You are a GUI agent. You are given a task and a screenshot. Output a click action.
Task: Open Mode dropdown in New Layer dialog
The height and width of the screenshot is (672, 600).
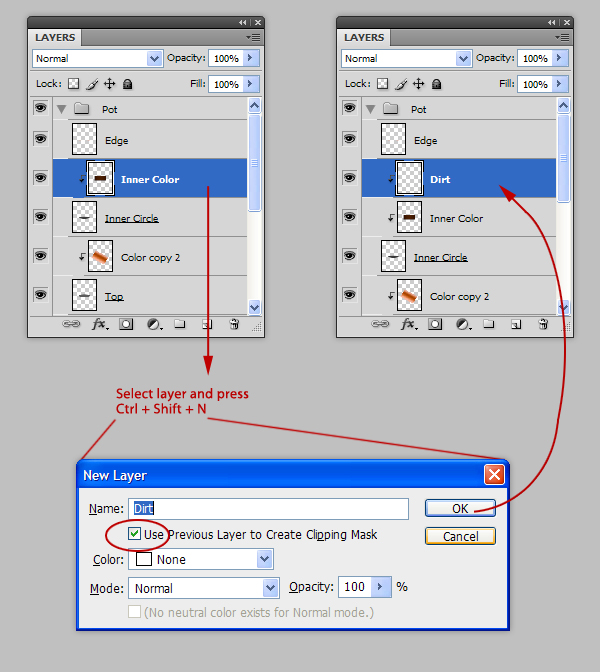point(269,588)
